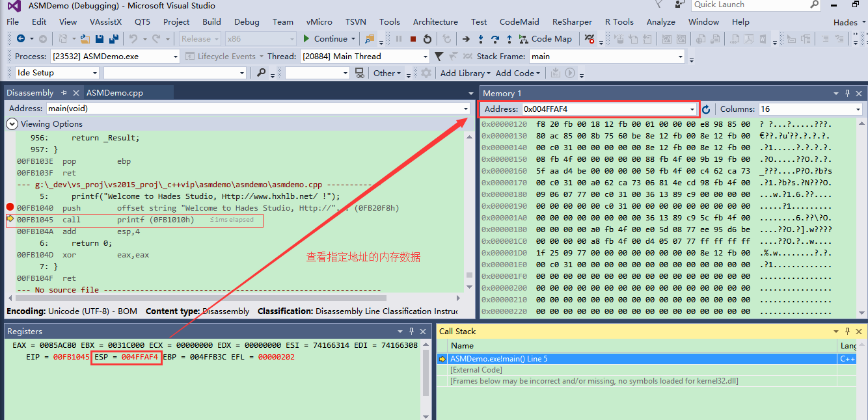The width and height of the screenshot is (868, 420).
Task: Collapse the Viewing Options expander
Action: 12,124
